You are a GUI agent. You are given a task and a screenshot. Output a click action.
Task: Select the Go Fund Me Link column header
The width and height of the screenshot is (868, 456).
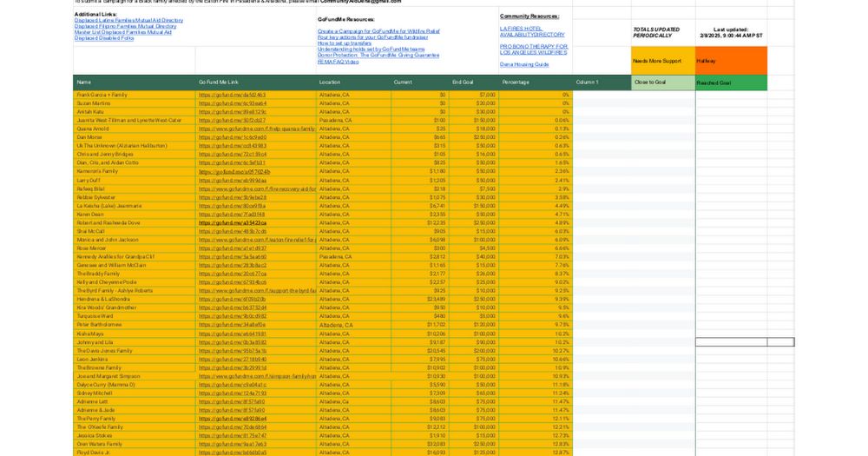coord(256,83)
